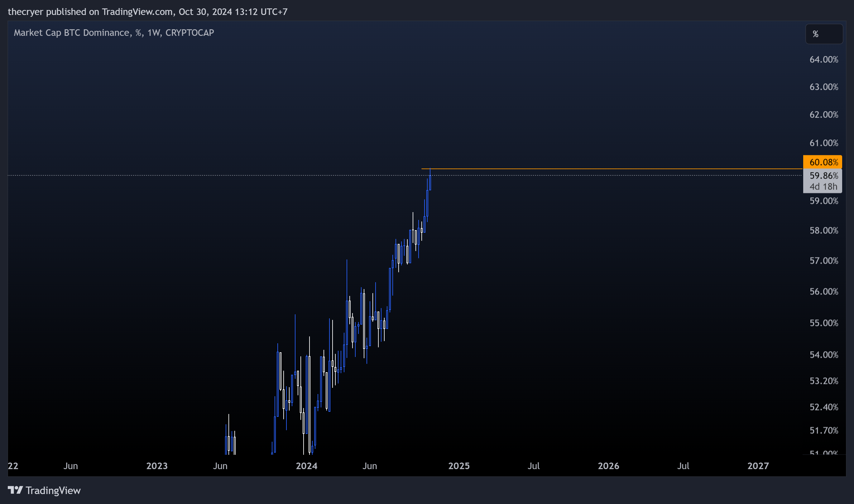Click the Jun label between 2024 and 2025
Image resolution: width=854 pixels, height=504 pixels.
pos(370,466)
